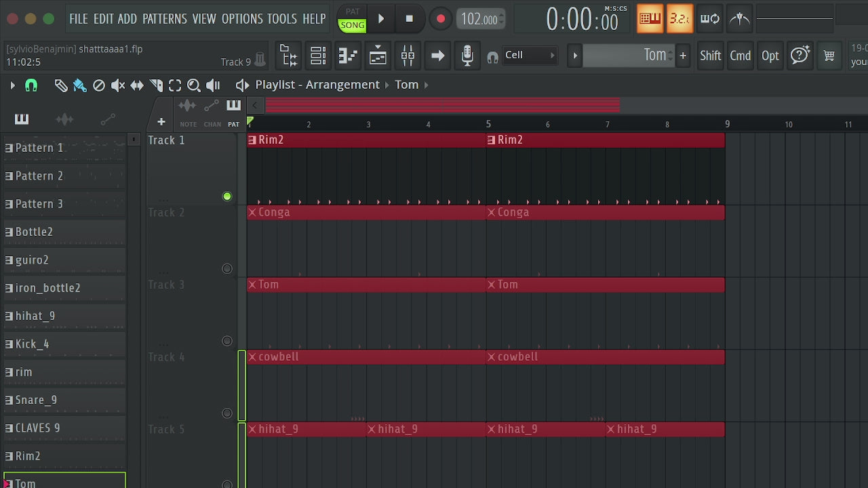Open the PATTERNS menu
The height and width of the screenshot is (488, 868).
click(x=165, y=19)
